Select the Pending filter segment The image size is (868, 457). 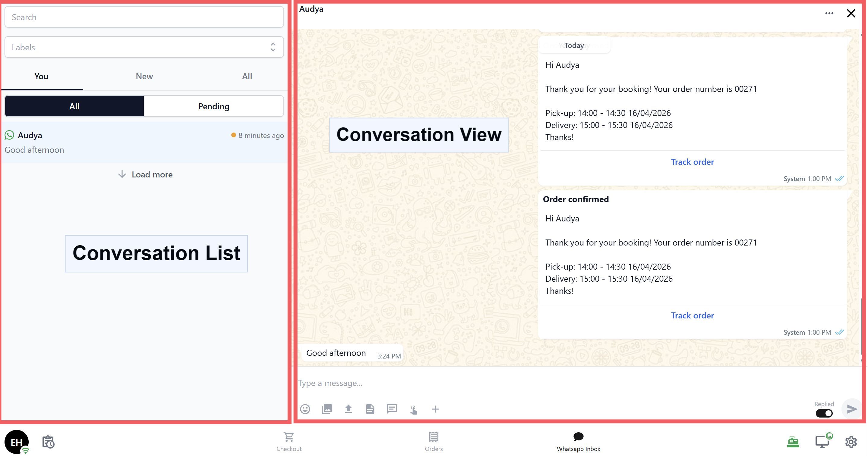pos(214,106)
